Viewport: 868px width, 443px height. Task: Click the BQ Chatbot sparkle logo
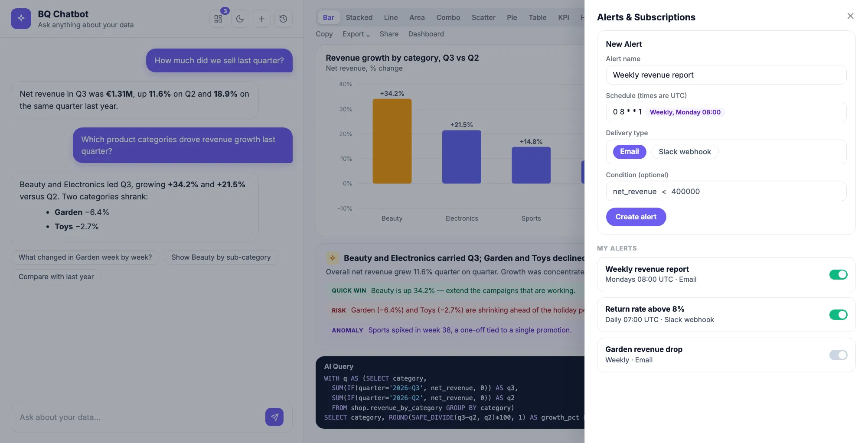point(21,19)
